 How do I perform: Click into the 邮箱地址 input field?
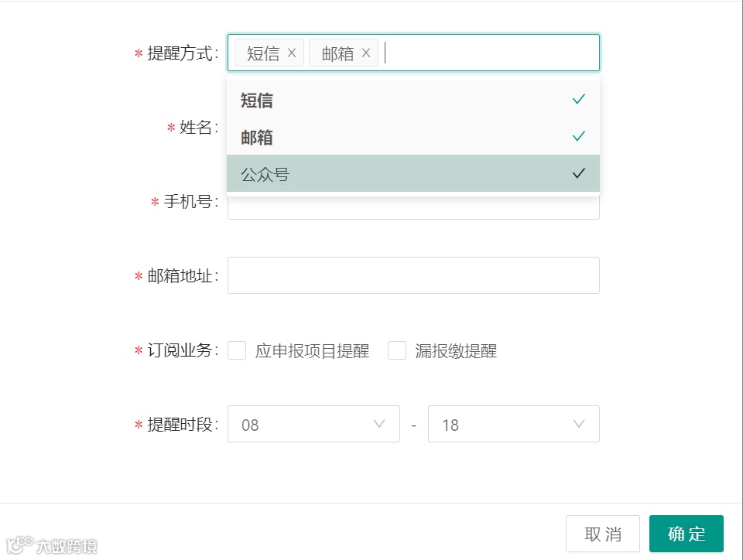[x=413, y=275]
